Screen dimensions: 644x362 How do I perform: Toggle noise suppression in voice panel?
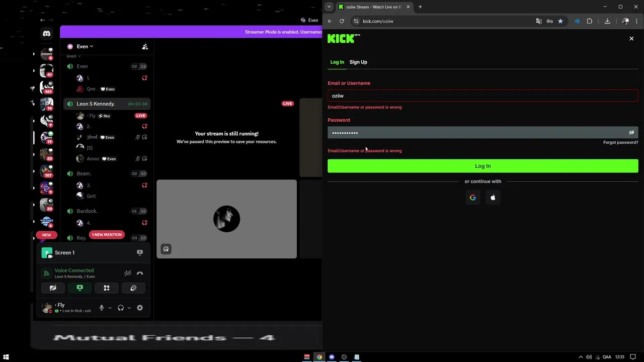128,274
